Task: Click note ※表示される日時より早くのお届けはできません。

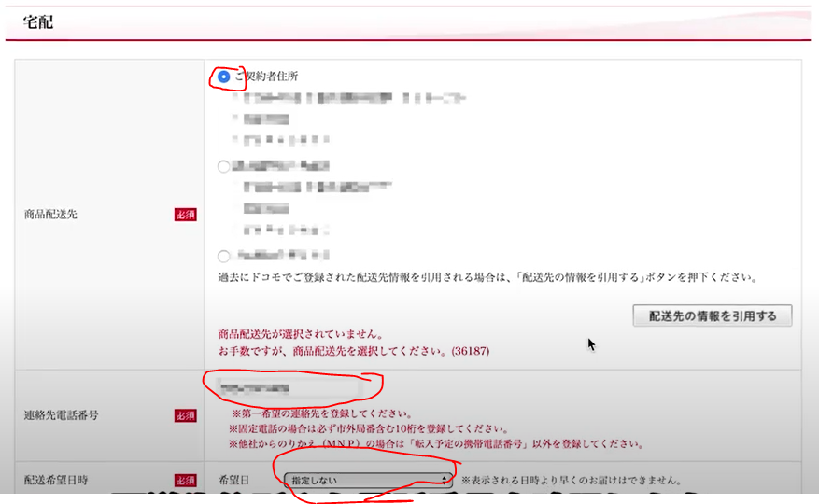Action: point(572,481)
